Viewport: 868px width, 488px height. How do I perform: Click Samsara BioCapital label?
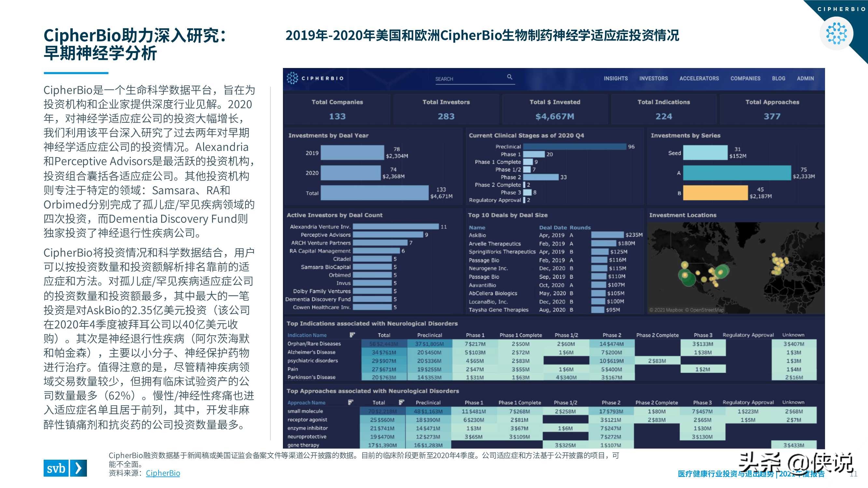[326, 267]
